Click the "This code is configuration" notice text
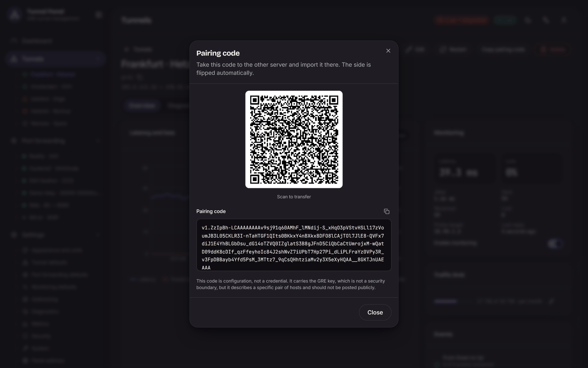Viewport: 588px width, 368px height. pyautogui.click(x=291, y=284)
